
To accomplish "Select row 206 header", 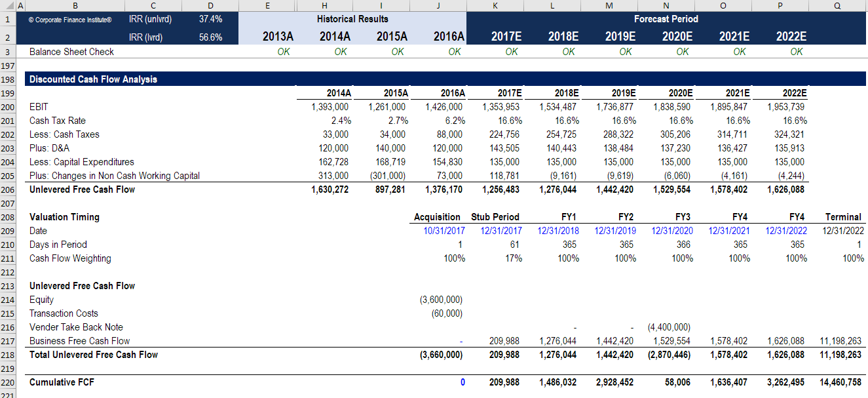I will click(7, 189).
